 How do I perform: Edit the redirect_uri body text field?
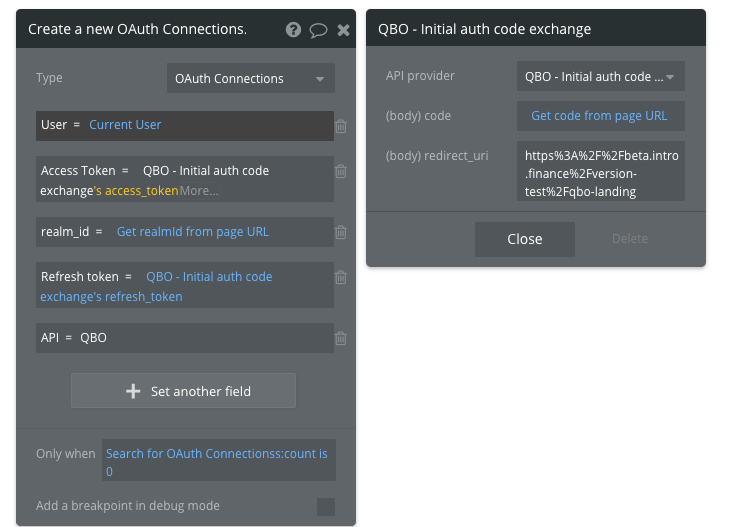[600, 173]
